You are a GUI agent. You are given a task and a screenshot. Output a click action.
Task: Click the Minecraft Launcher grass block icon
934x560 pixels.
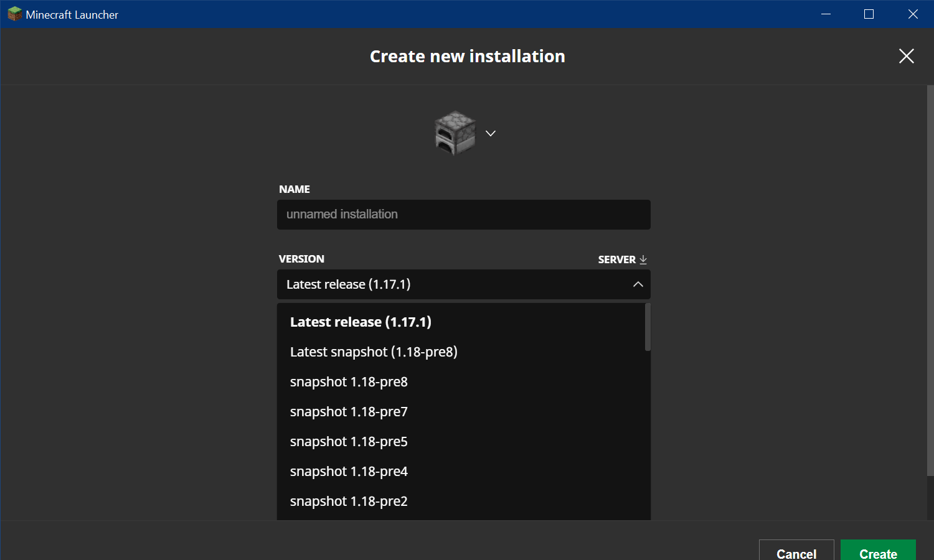[x=14, y=14]
